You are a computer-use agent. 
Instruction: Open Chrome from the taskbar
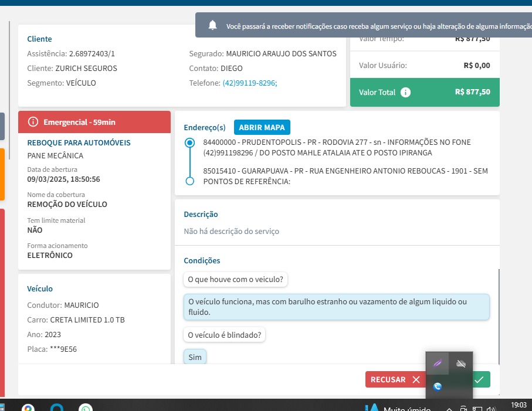(28, 407)
